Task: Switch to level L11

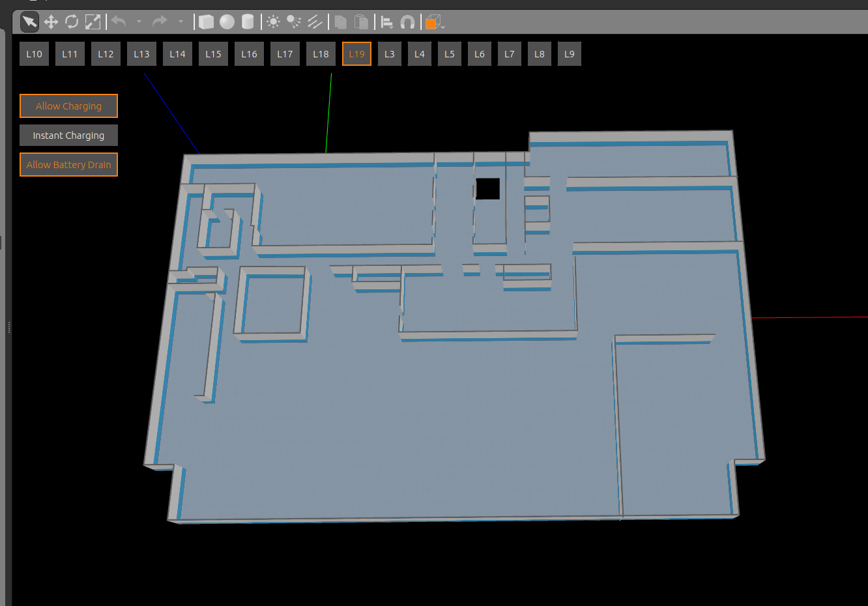Action: (70, 54)
